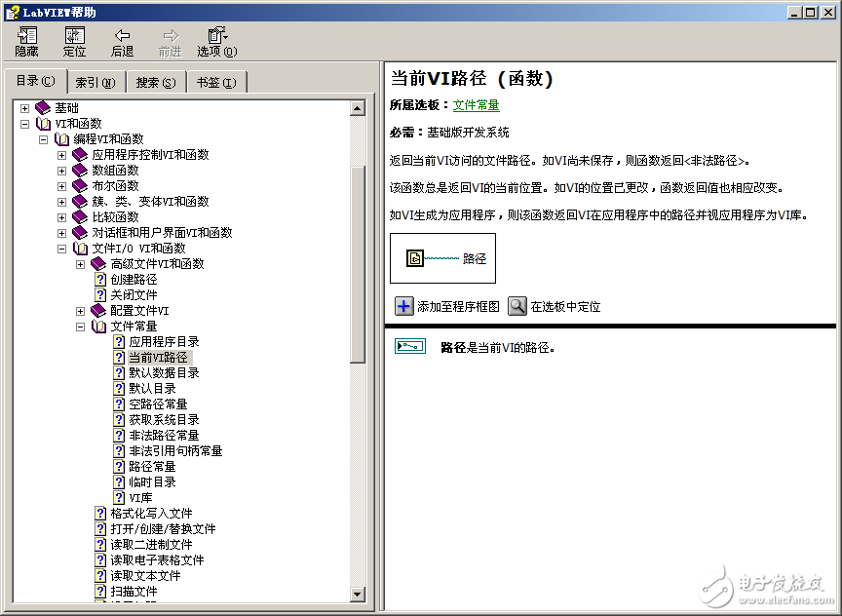Image resolution: width=842 pixels, height=616 pixels.
Task: Open the 路径常量 topic
Action: (152, 466)
